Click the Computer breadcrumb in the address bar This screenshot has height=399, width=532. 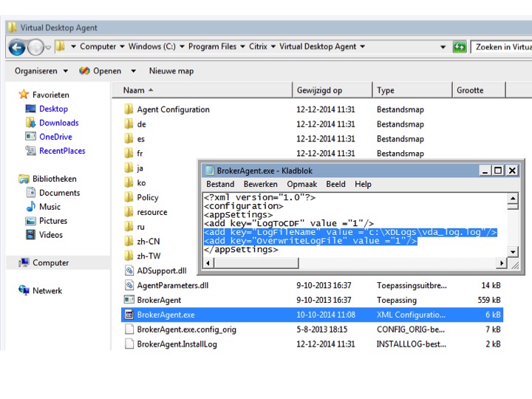pos(98,47)
